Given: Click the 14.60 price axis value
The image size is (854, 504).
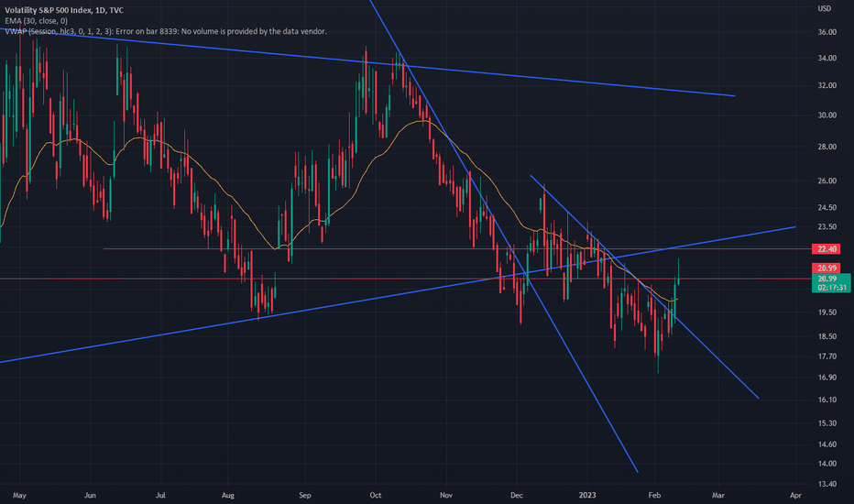Looking at the screenshot, I should pos(827,444).
